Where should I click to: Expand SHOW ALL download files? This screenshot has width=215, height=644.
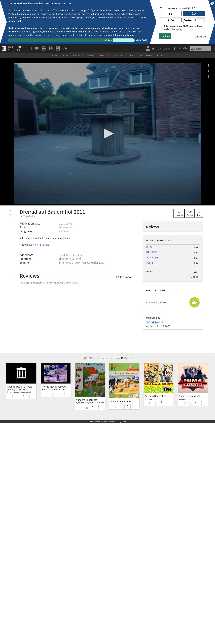tap(151, 272)
